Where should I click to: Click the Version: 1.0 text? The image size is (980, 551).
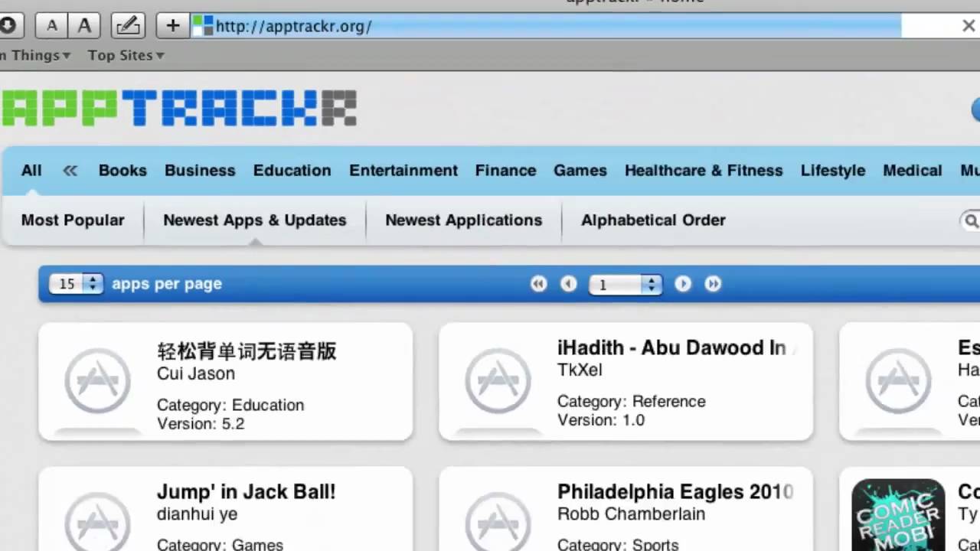[x=601, y=420]
